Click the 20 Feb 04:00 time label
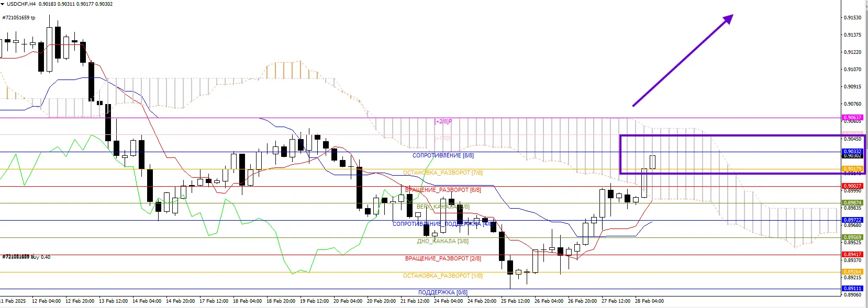The height and width of the screenshot is (308, 868). click(348, 301)
